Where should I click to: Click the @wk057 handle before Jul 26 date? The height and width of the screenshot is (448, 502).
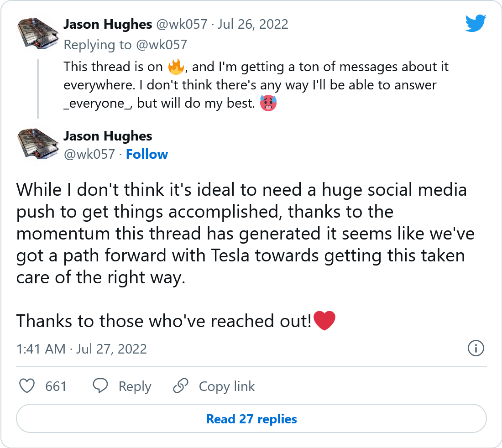point(183,24)
